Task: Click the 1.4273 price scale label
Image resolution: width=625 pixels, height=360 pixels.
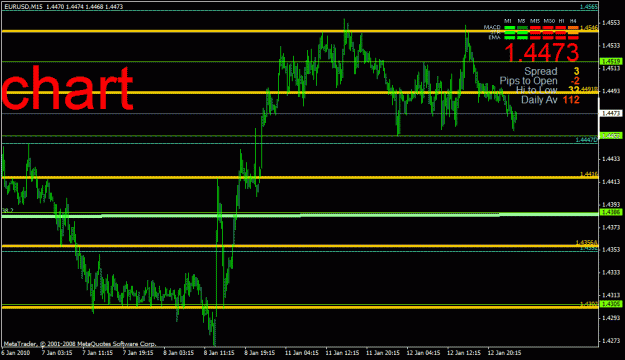Action: [x=611, y=341]
